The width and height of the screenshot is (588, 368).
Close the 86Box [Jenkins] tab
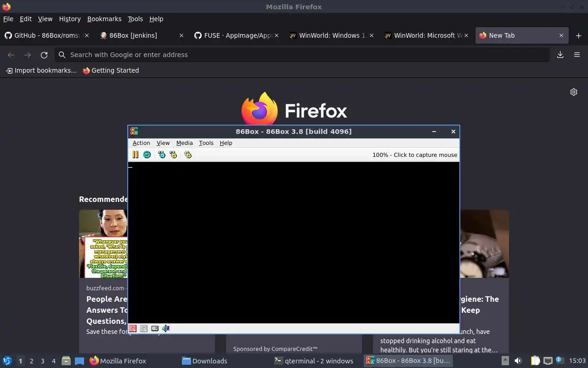[x=181, y=35]
